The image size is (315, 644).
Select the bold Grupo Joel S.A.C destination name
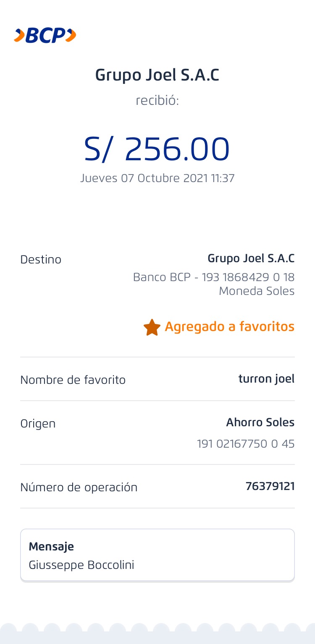tap(251, 258)
